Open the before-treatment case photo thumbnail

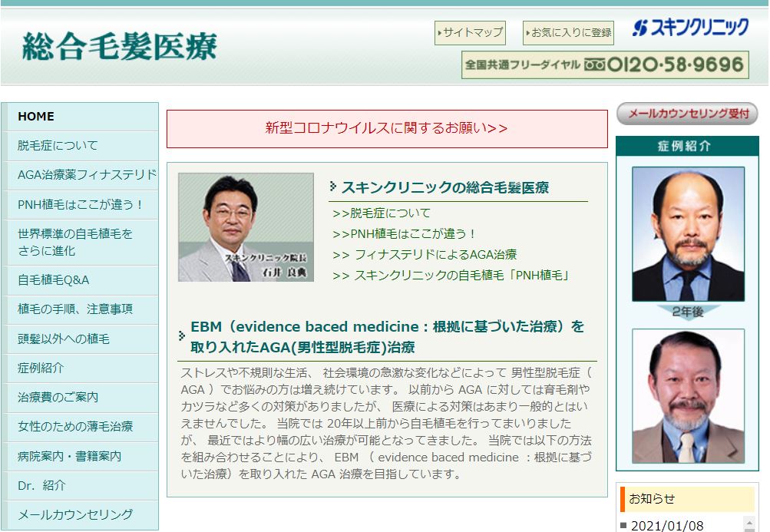688,234
